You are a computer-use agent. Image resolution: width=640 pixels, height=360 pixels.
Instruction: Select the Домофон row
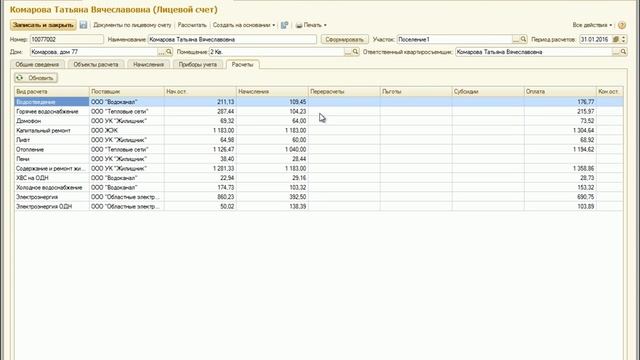[x=319, y=121]
